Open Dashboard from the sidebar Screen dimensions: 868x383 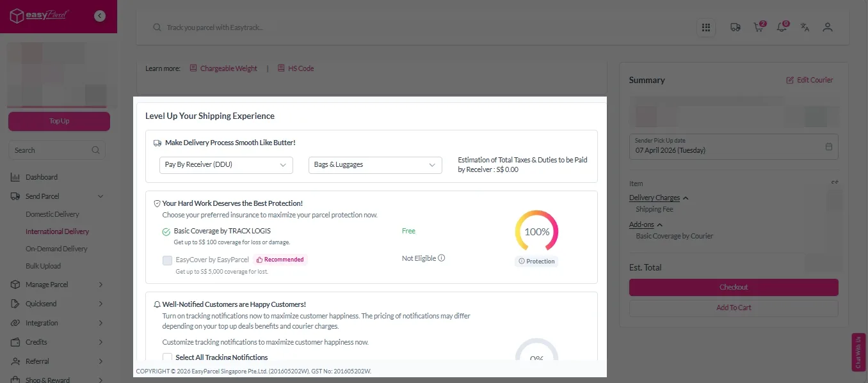click(42, 177)
